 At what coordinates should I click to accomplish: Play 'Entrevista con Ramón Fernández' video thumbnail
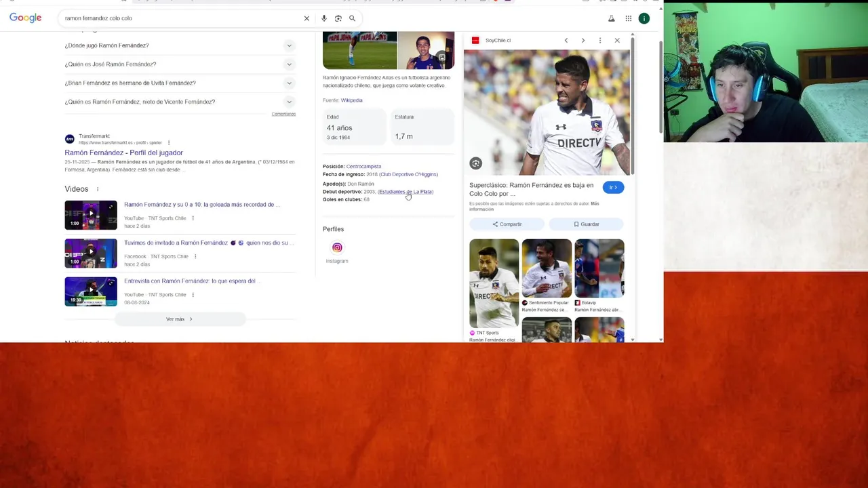[x=91, y=291]
